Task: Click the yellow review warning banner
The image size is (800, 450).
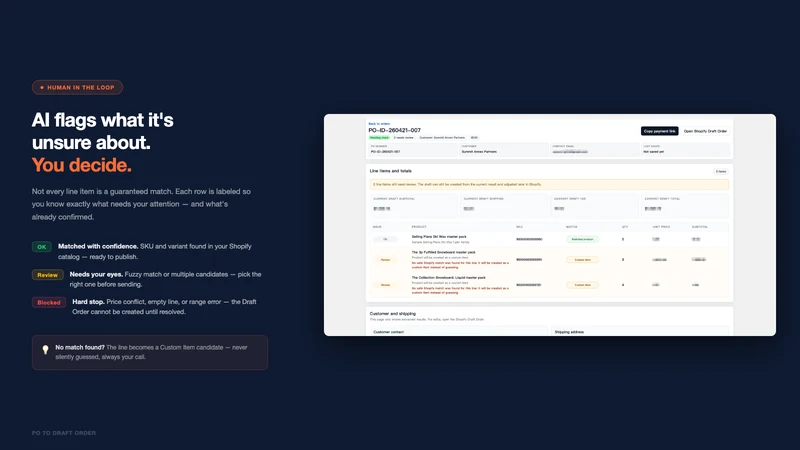Action: [x=549, y=184]
